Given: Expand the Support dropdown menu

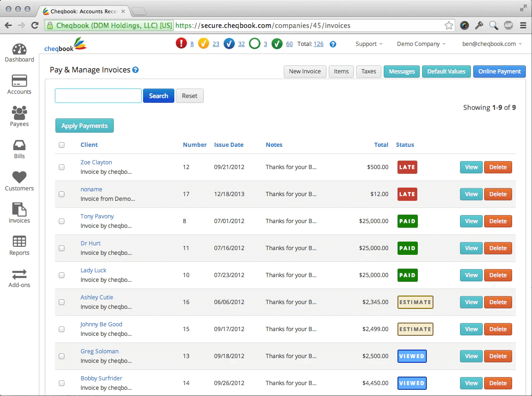Looking at the screenshot, I should click(369, 44).
